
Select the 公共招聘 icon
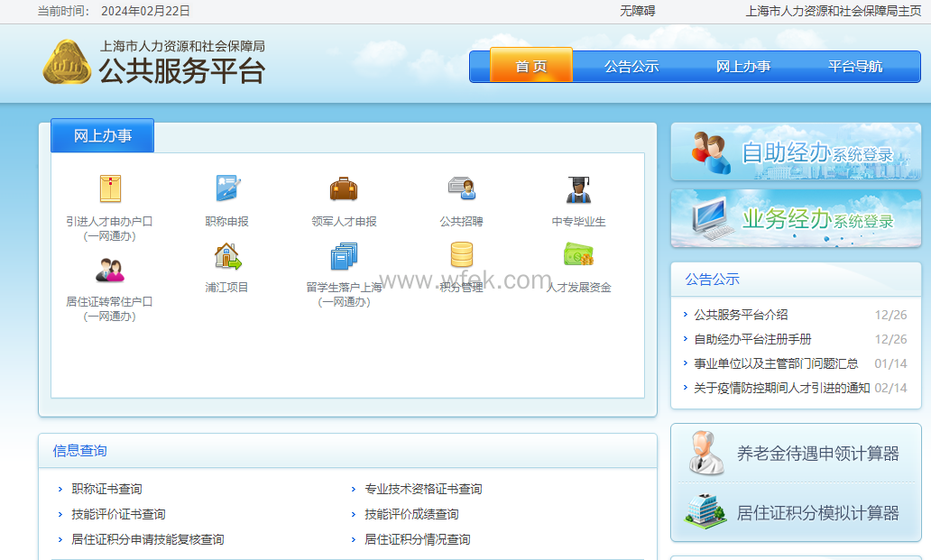tap(461, 189)
